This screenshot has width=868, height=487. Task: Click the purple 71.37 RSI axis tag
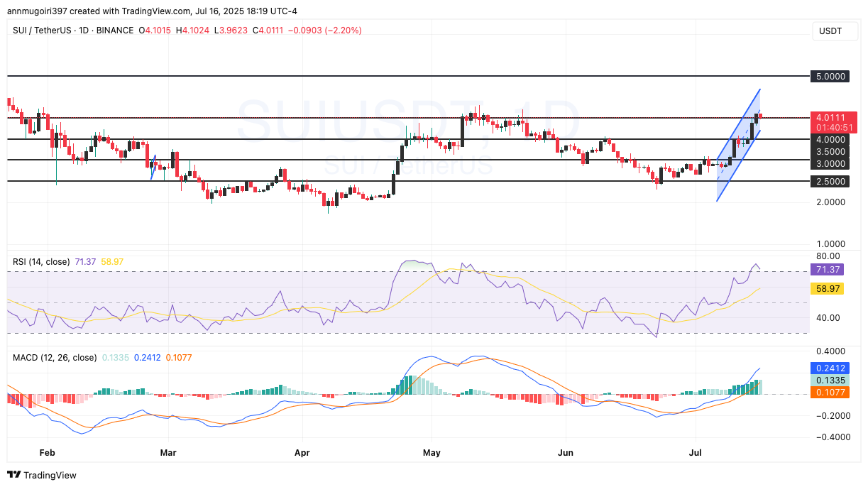point(827,270)
